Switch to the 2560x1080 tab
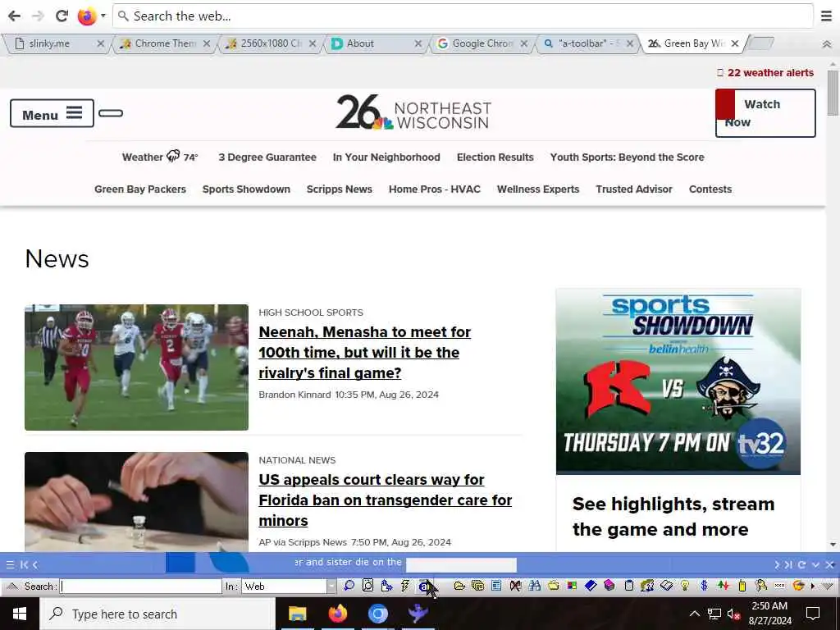 (x=271, y=43)
